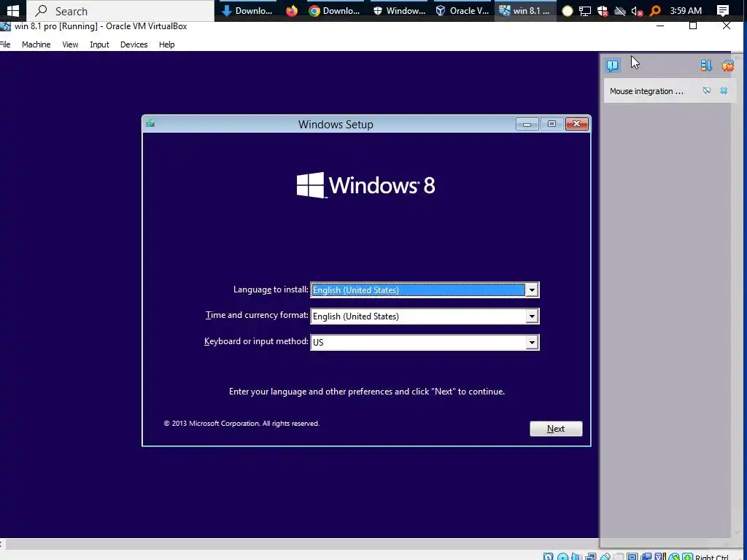Toggle the VirtualBox notification center icon
Image resolution: width=747 pixels, height=560 pixels.
coord(613,65)
